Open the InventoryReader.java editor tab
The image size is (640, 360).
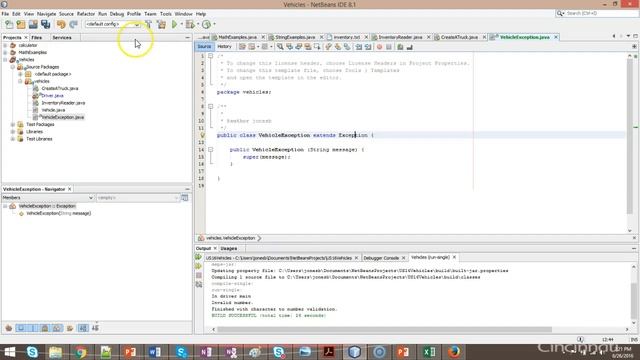(x=400, y=37)
